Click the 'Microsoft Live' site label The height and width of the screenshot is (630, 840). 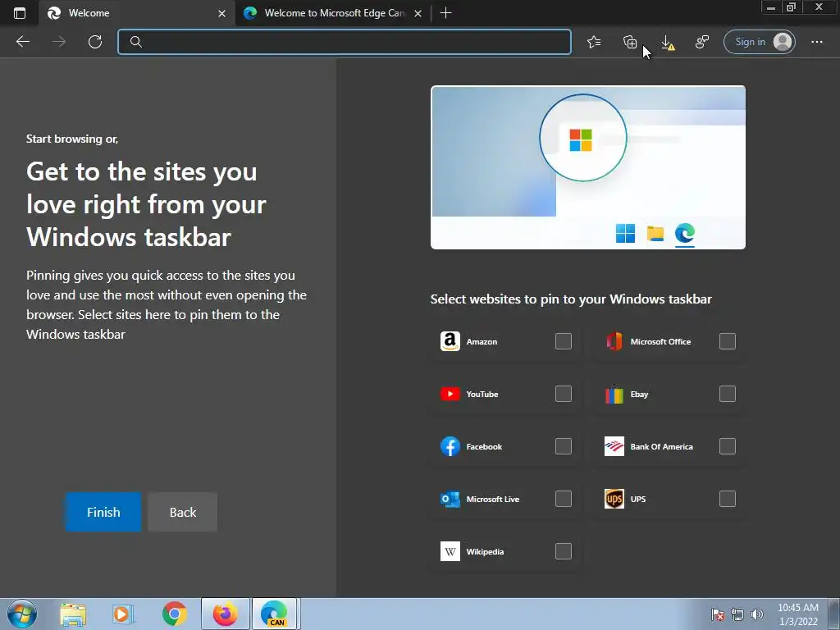pos(493,500)
